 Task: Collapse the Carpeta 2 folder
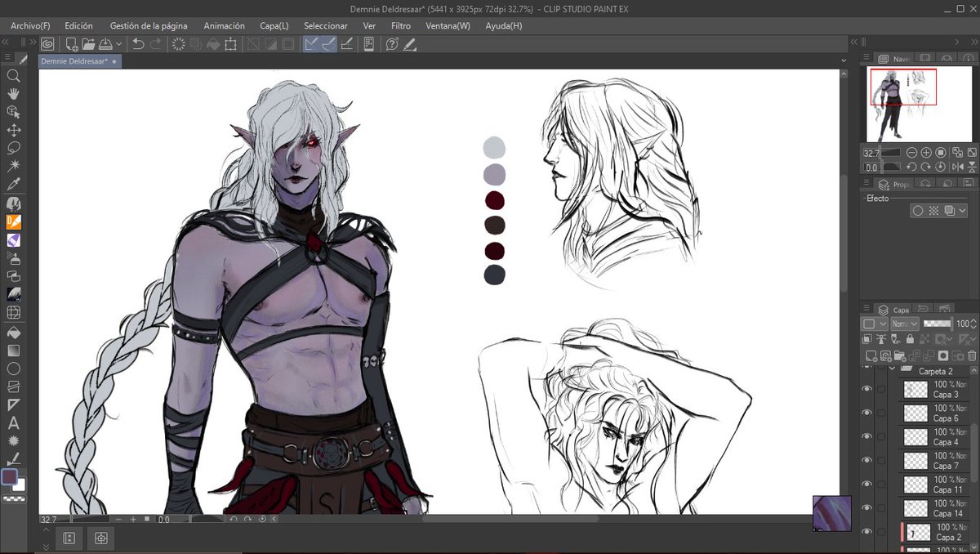click(893, 370)
